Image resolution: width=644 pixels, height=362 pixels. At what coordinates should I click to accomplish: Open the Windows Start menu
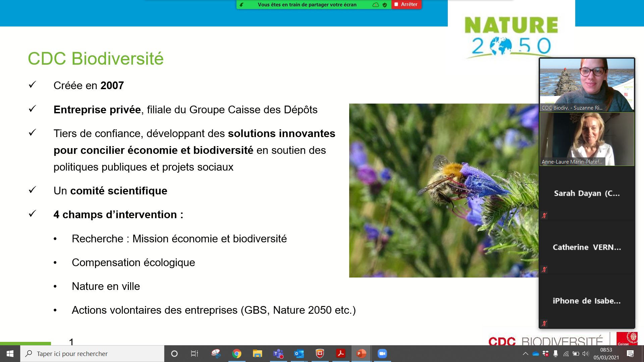(10, 354)
